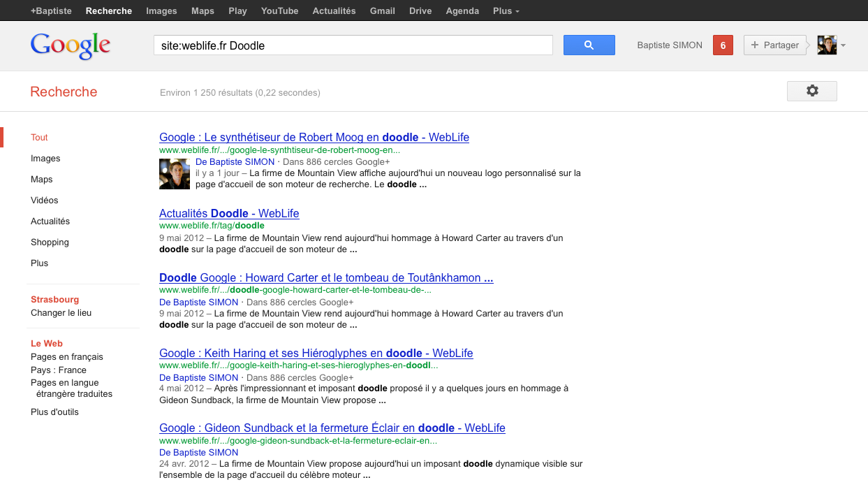Filter results by Shopping
Image resolution: width=868 pixels, height=487 pixels.
tap(50, 242)
